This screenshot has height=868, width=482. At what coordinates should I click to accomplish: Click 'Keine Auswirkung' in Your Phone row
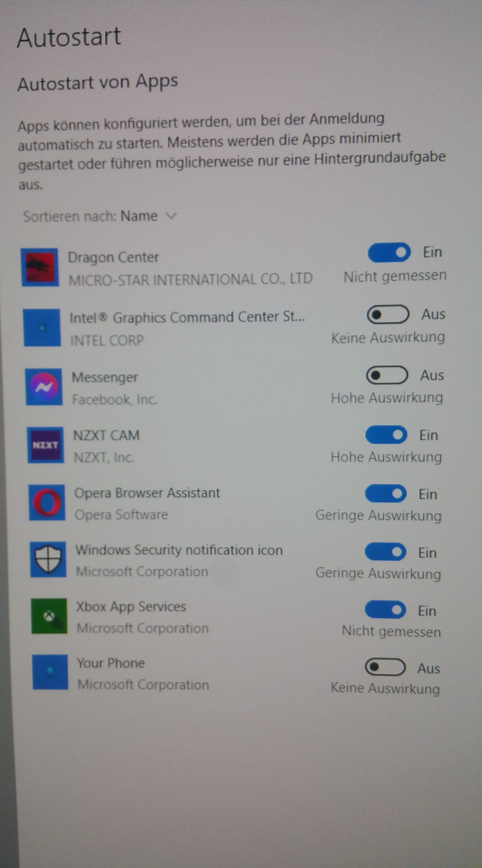[385, 688]
